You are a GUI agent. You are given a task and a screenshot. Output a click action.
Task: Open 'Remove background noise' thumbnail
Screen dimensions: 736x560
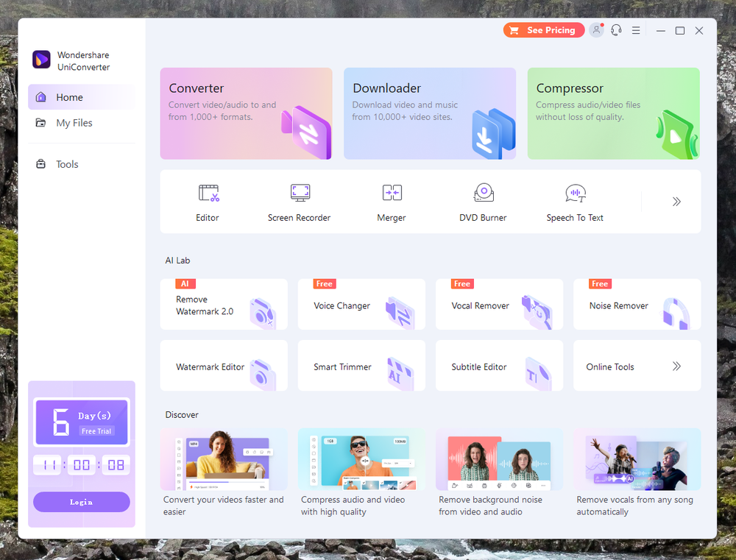coord(499,459)
